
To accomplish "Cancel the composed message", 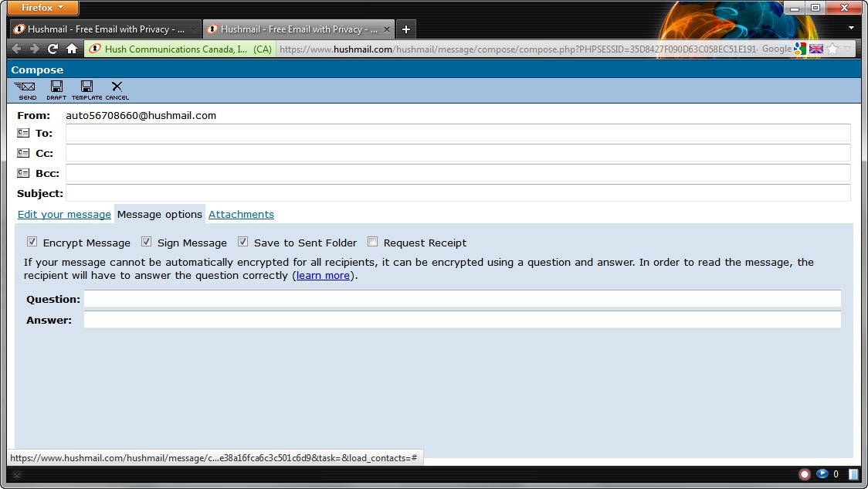I will pyautogui.click(x=117, y=88).
